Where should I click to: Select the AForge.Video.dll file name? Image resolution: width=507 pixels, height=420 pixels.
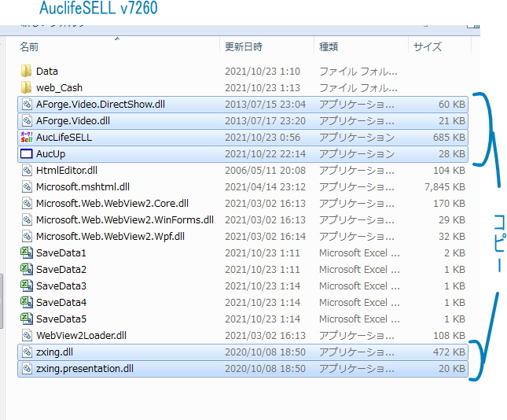[x=73, y=120]
